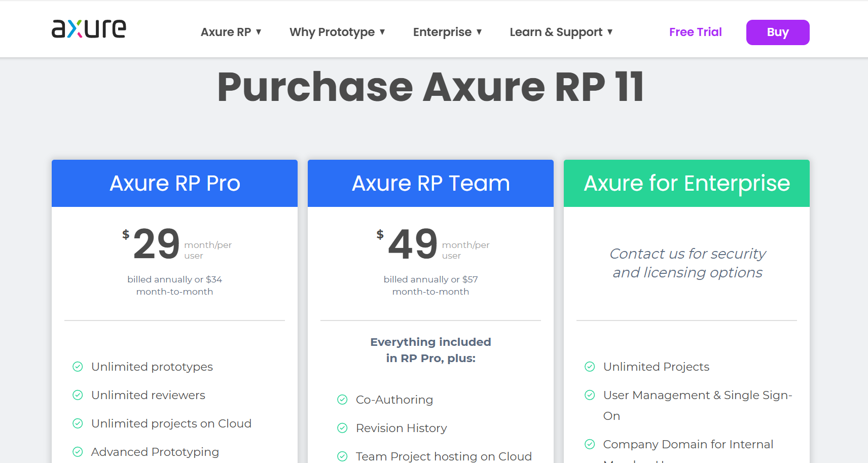Expand the Why Prototype dropdown arrow
Screen dimensions: 868x463
pos(382,32)
